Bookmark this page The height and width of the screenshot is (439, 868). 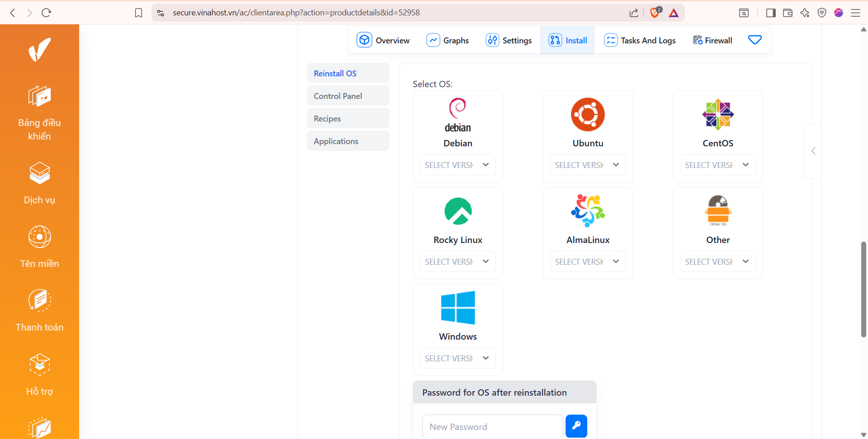139,13
